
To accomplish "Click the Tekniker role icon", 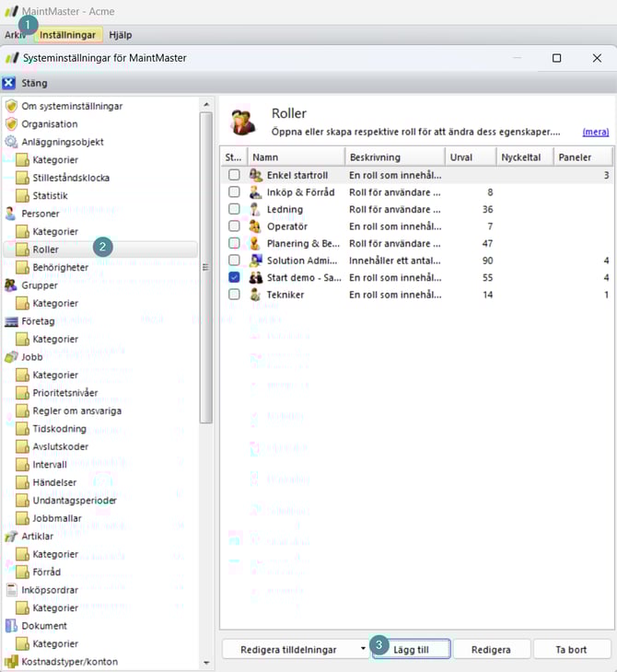I will pos(255,295).
